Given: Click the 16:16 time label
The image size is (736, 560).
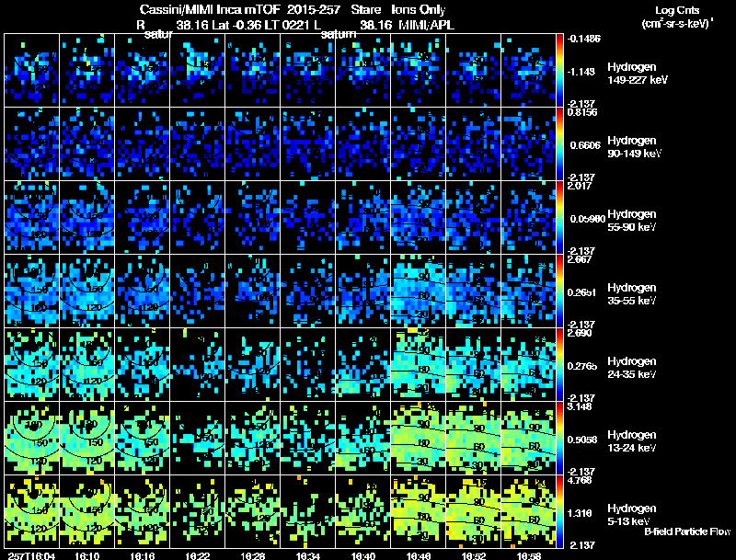Looking at the screenshot, I should 143,556.
